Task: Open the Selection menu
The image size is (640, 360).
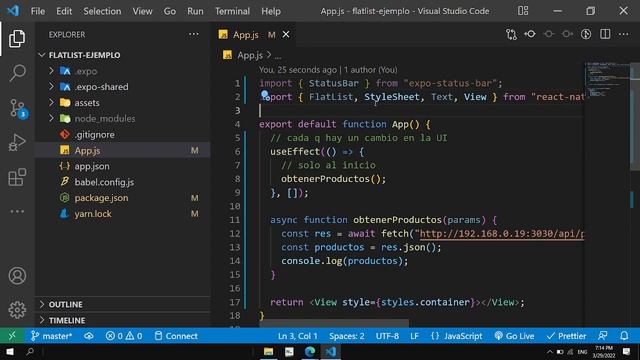Action: (x=102, y=11)
